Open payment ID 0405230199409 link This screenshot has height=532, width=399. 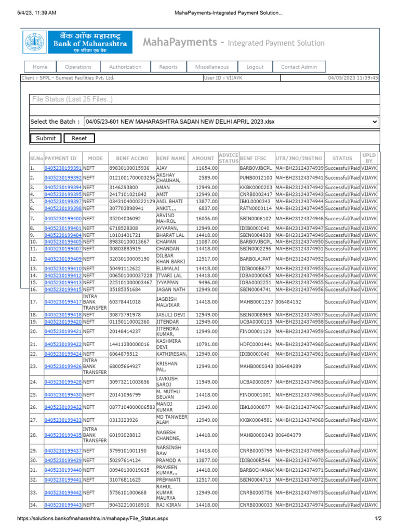coord(63,259)
